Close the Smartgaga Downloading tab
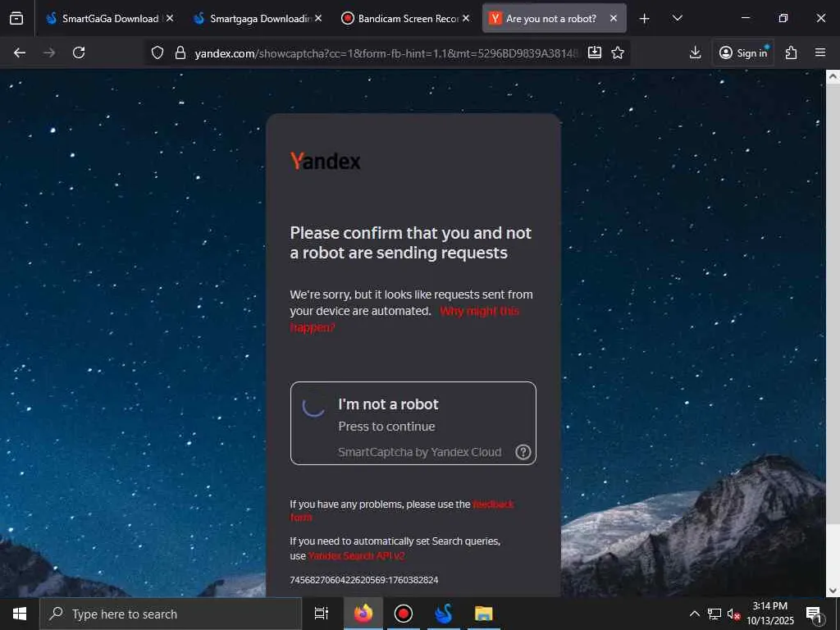Image resolution: width=840 pixels, height=630 pixels. [318, 18]
